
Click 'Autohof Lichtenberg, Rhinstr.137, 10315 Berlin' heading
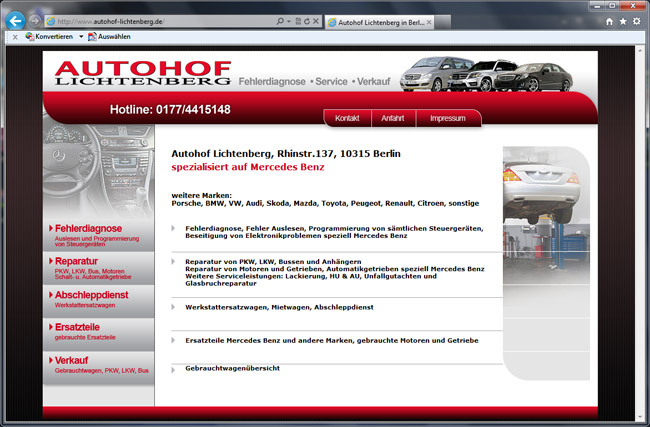pyautogui.click(x=286, y=154)
